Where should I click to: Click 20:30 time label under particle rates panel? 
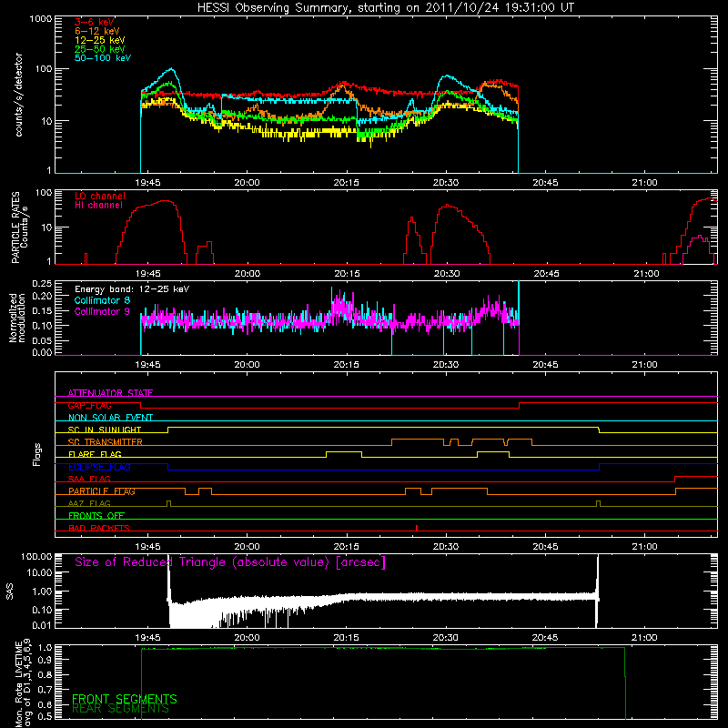tap(446, 274)
